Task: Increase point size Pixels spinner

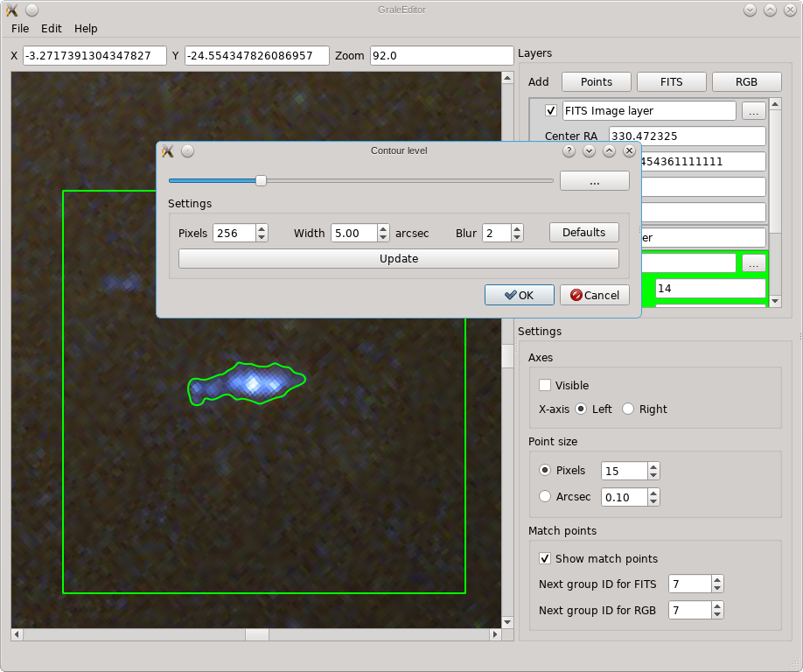Action: click(x=653, y=466)
